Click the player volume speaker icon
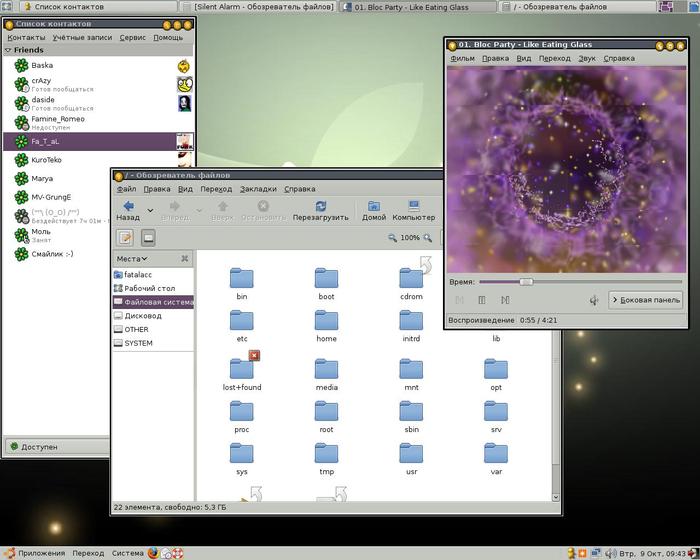The image size is (700, 560). point(594,301)
